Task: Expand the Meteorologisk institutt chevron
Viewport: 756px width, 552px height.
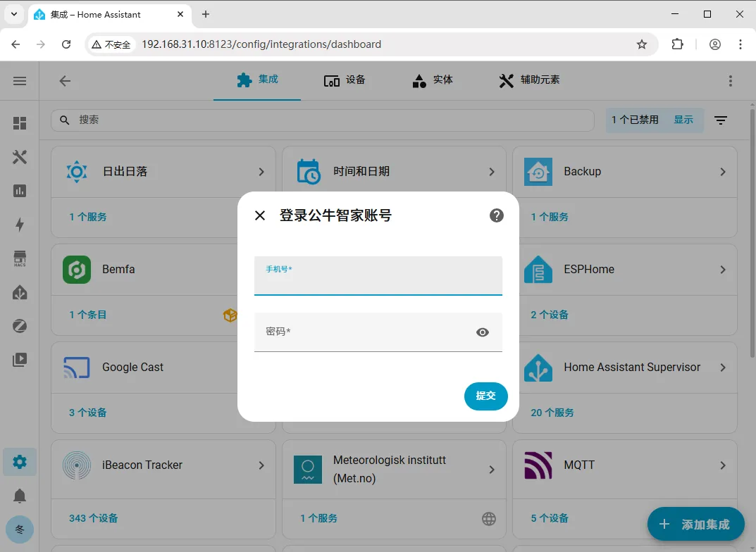Action: (x=492, y=470)
